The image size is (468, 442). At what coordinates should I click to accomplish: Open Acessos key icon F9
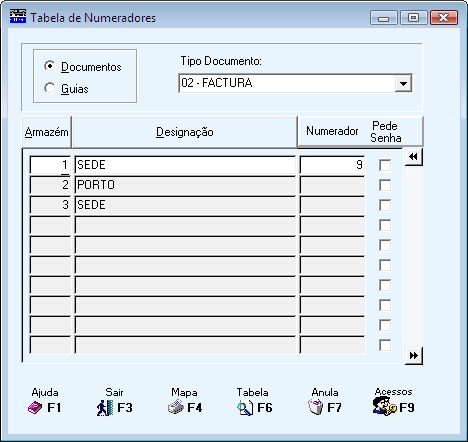[x=384, y=407]
